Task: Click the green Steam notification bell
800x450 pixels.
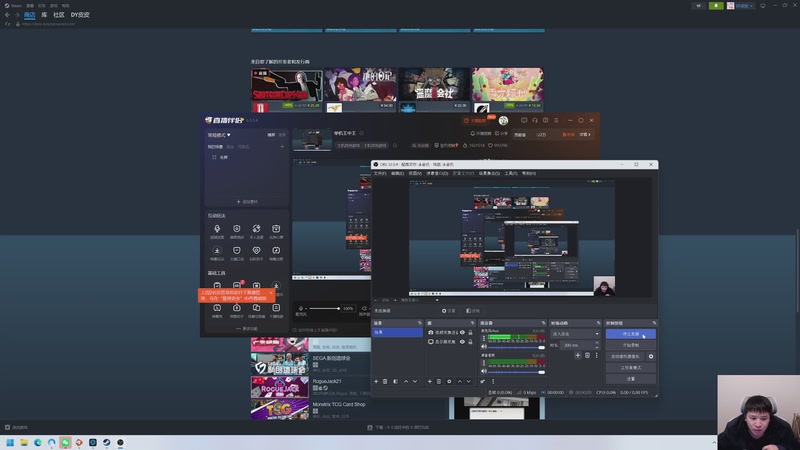Action: (716, 6)
